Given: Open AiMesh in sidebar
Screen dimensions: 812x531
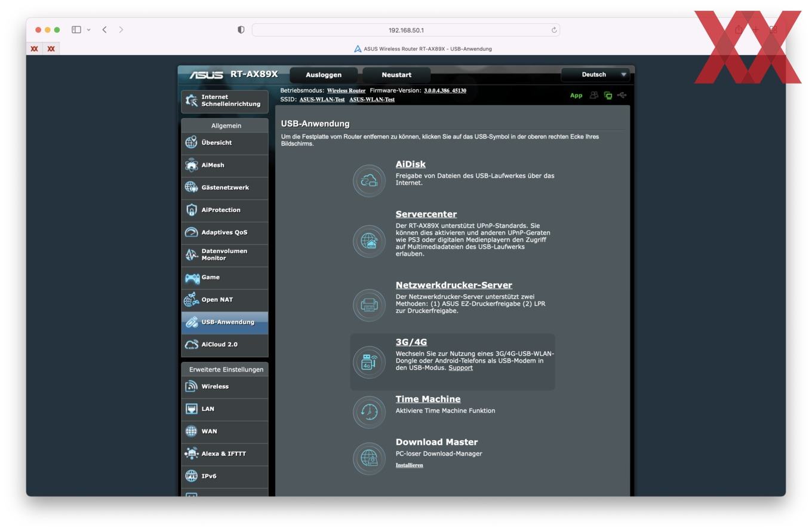Looking at the screenshot, I should pyautogui.click(x=224, y=165).
